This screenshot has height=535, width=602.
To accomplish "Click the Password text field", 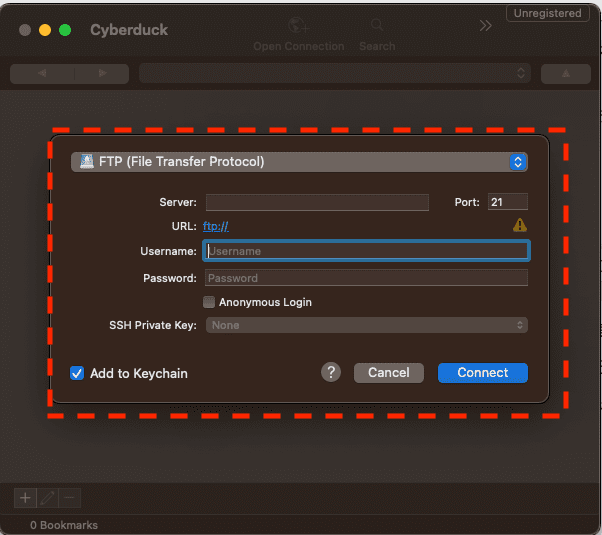I will pos(367,278).
